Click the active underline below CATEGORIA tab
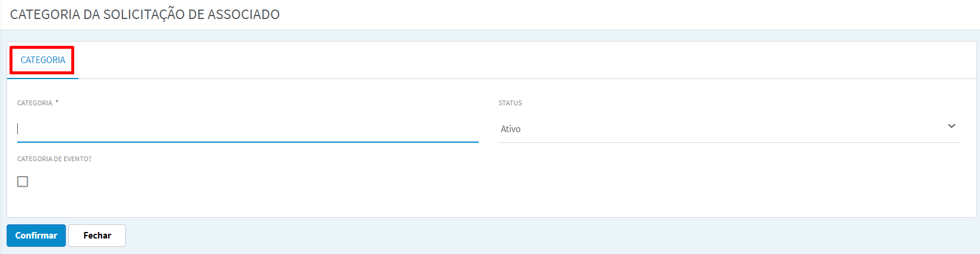This screenshot has height=254, width=980. click(43, 78)
